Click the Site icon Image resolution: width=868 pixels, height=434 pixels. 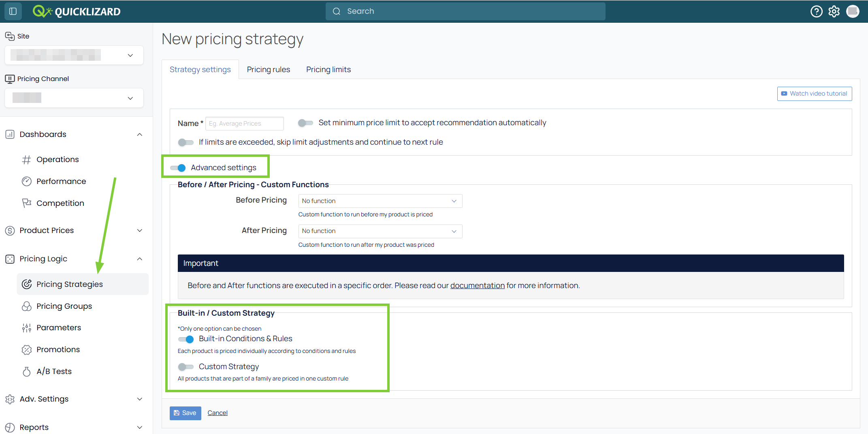pyautogui.click(x=10, y=36)
